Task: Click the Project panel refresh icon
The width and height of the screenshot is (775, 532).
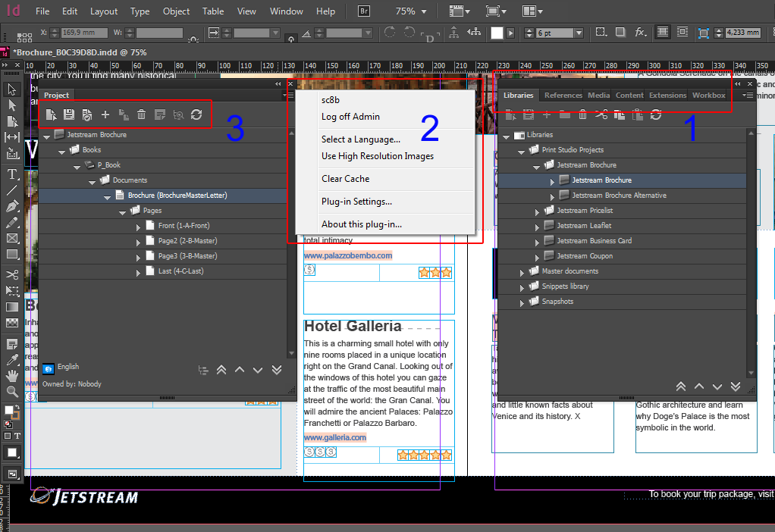Action: click(x=196, y=114)
